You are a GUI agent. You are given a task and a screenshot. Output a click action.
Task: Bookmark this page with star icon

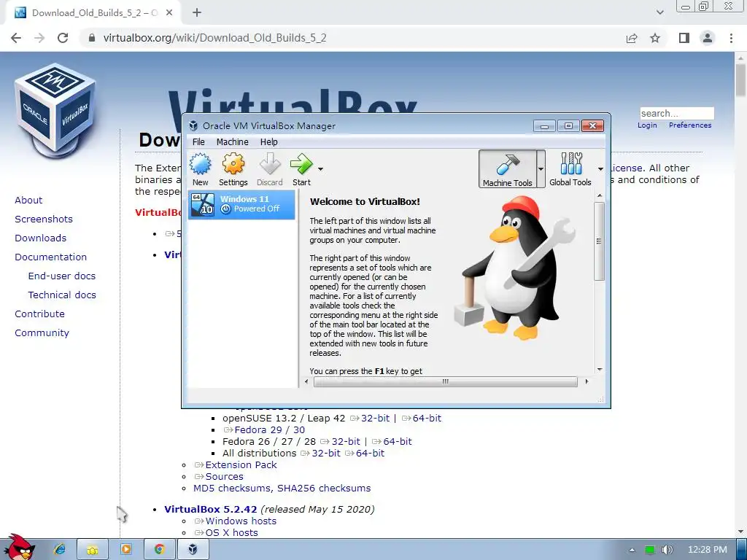tap(655, 38)
